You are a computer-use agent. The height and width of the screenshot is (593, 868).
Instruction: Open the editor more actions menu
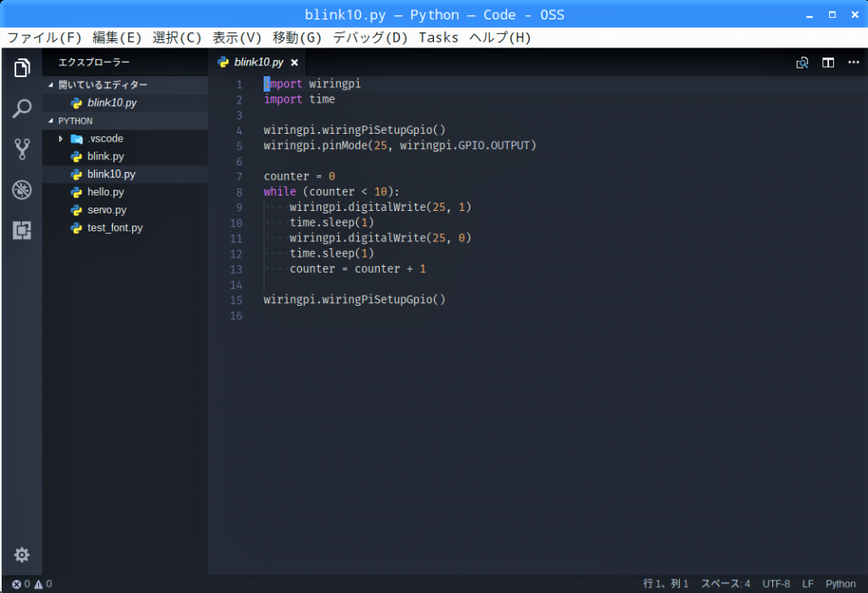[x=853, y=63]
